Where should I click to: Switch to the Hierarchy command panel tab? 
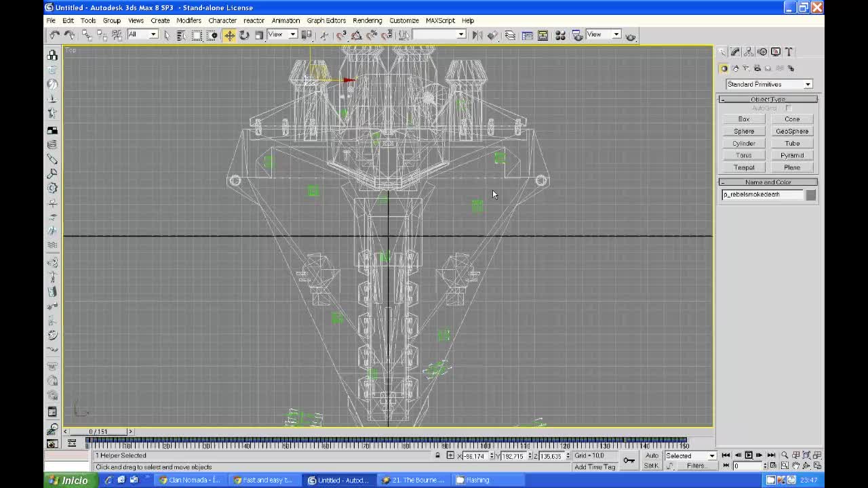(749, 52)
